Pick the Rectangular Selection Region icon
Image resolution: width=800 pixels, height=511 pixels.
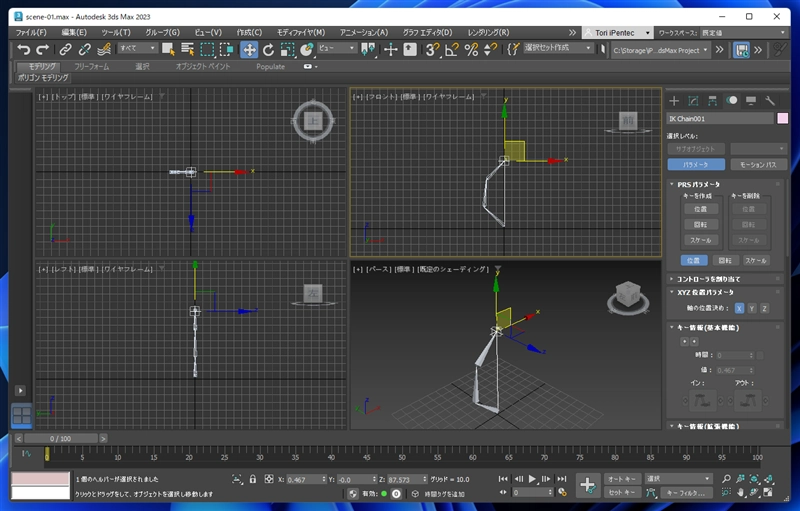click(x=207, y=49)
